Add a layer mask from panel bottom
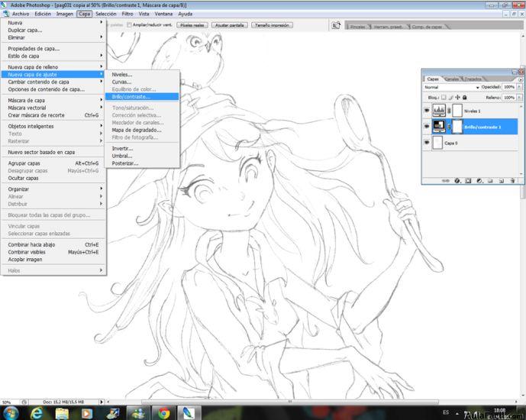The height and width of the screenshot is (420, 526). point(468,181)
